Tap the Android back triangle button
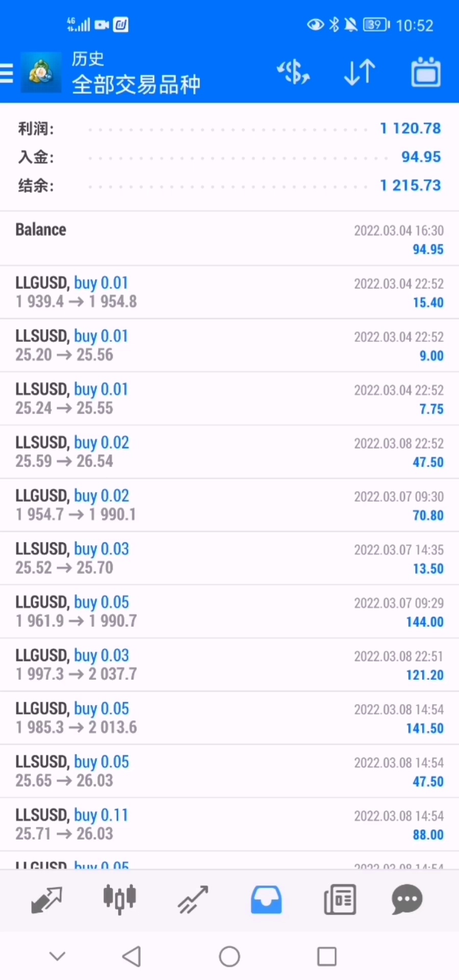This screenshot has height=980, width=459. click(132, 957)
